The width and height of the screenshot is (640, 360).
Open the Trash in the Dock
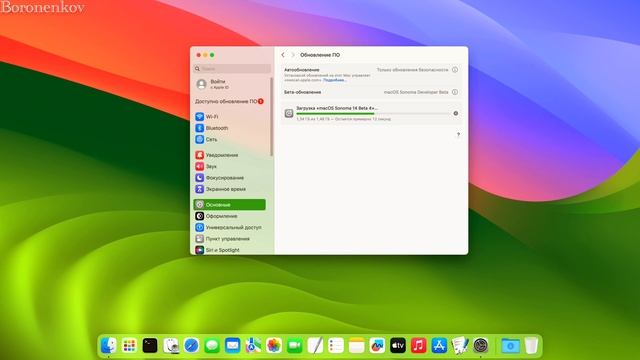(x=531, y=346)
